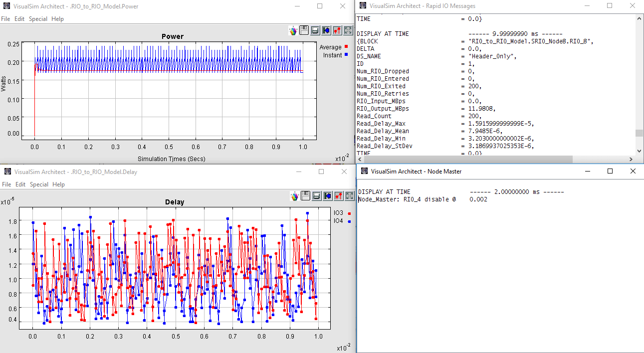Open File menu in Power window
The image size is (644, 353).
coord(5,19)
